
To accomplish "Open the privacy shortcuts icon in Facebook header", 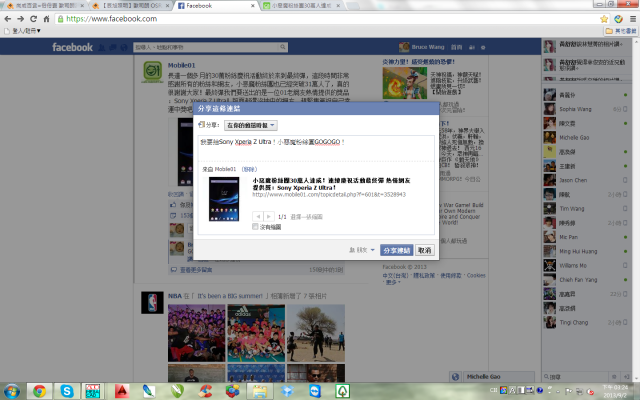I will 472,47.
